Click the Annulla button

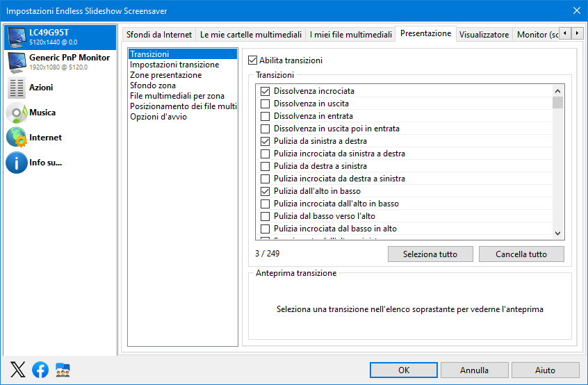pos(475,370)
